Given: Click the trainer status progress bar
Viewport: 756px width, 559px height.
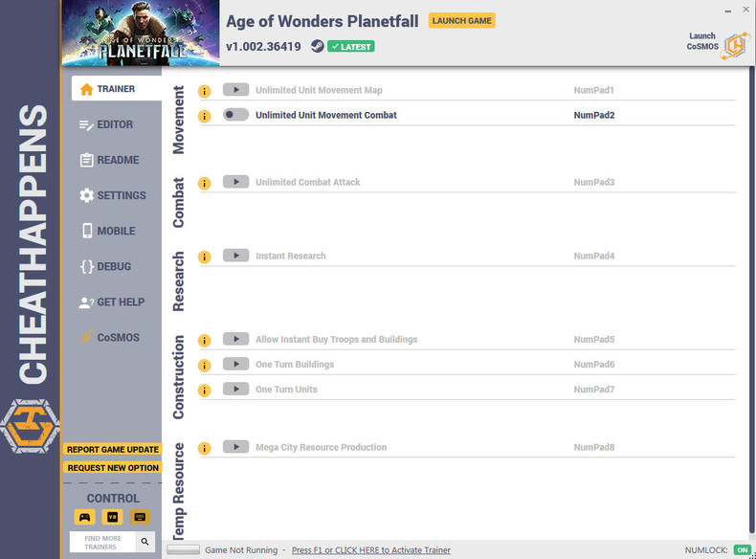Looking at the screenshot, I should coord(183,549).
